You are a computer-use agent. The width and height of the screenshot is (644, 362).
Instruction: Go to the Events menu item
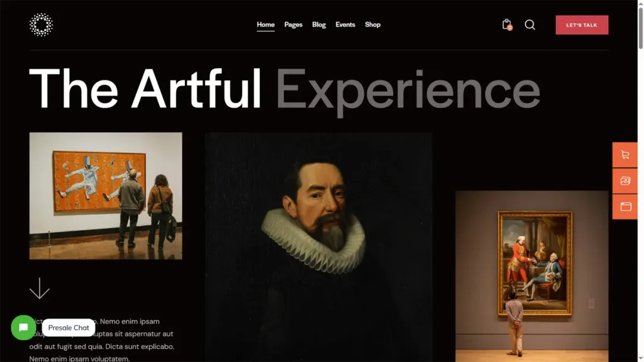(345, 25)
